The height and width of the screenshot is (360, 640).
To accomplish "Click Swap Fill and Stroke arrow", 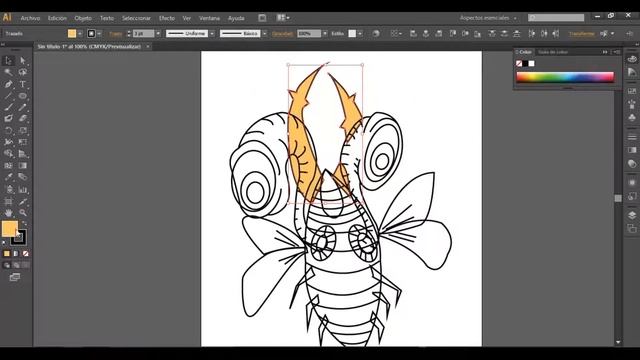I will (x=24, y=224).
